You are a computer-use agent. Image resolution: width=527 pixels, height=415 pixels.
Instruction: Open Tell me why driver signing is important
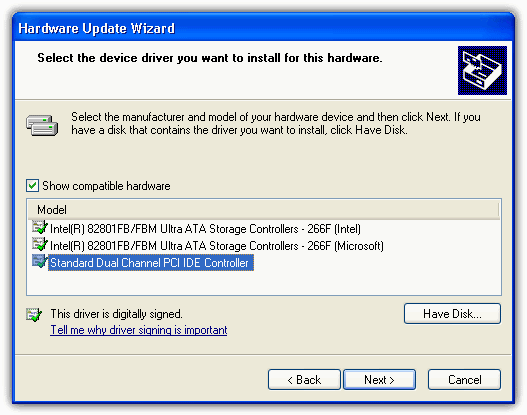point(139,330)
